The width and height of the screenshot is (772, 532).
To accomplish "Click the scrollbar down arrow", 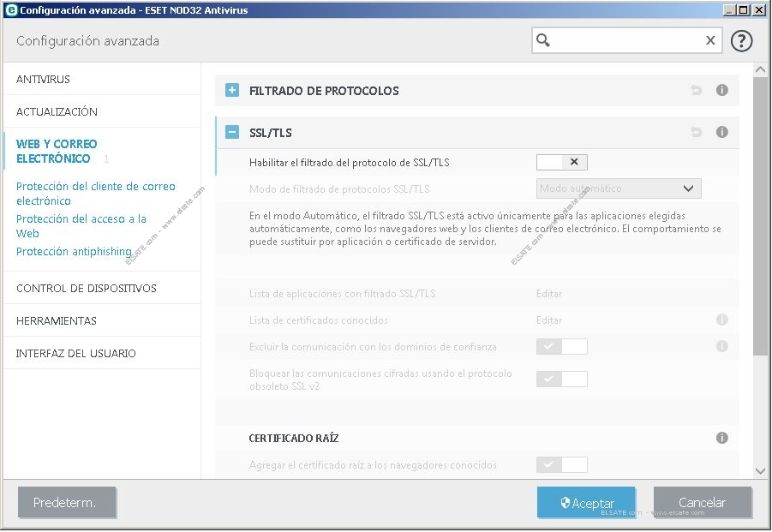I will 760,471.
